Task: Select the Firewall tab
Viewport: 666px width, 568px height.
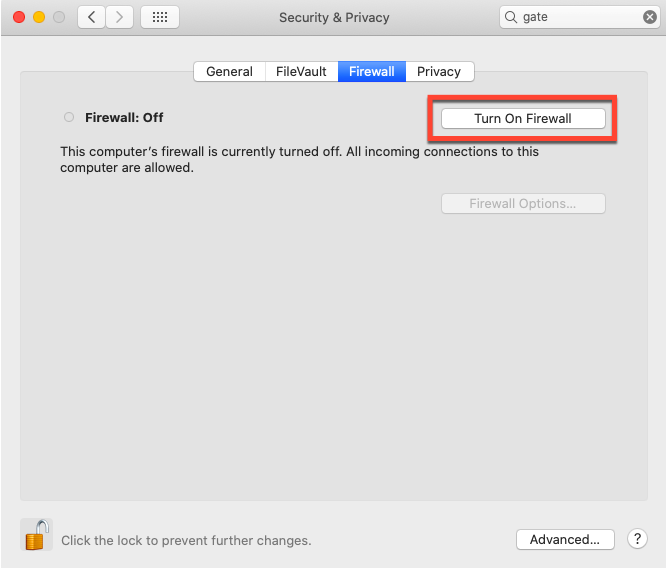Action: [371, 71]
